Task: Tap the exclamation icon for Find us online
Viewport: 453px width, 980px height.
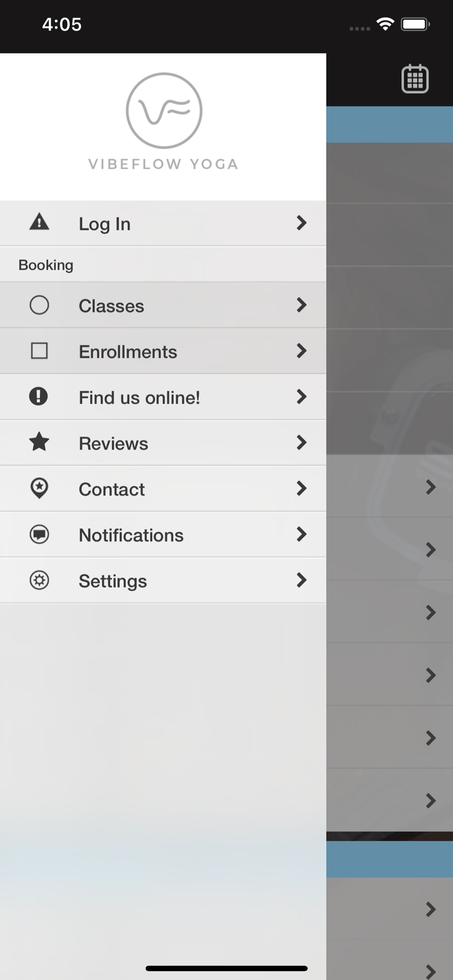Action: click(x=39, y=396)
